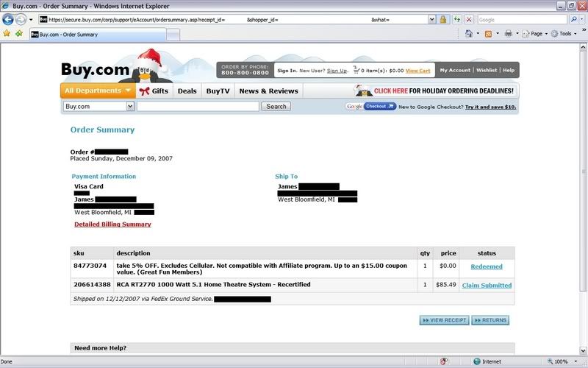Click the shopping cart icon
Screen dimensions: 588x368
click(x=356, y=70)
